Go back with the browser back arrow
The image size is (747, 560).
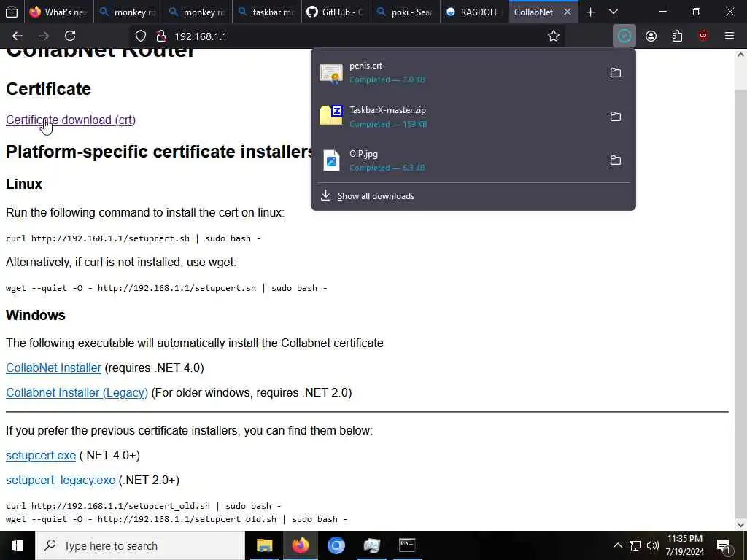click(18, 36)
